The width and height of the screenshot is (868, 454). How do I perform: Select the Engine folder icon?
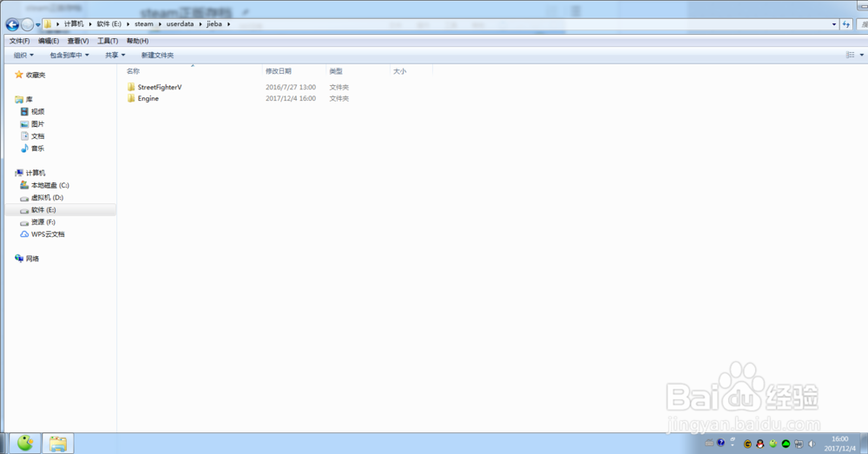131,98
